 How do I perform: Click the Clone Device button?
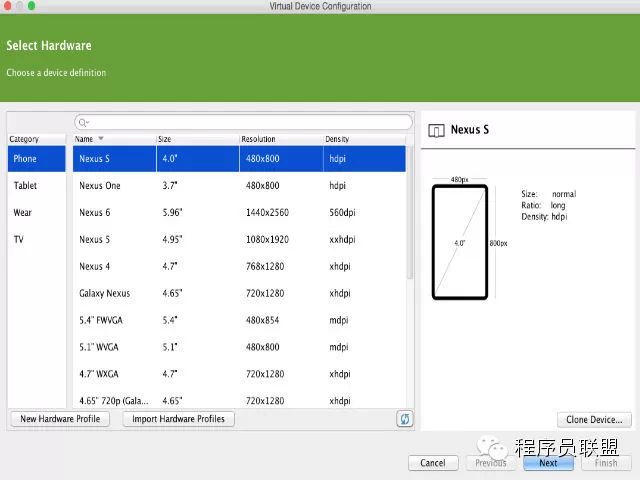(x=594, y=420)
